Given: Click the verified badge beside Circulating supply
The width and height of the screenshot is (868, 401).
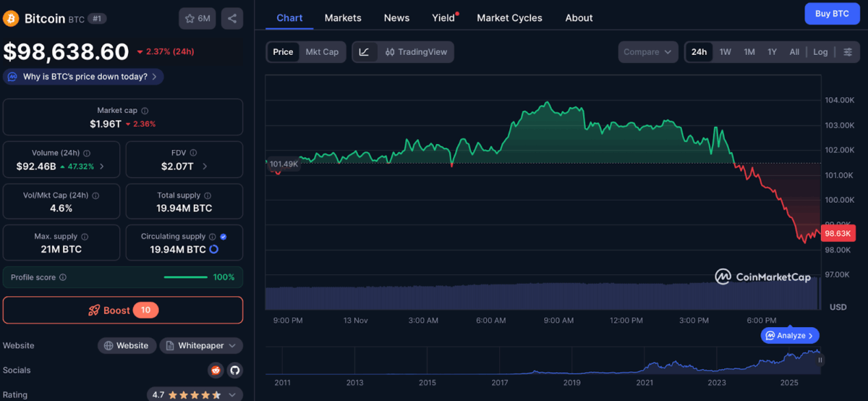Looking at the screenshot, I should click(224, 237).
